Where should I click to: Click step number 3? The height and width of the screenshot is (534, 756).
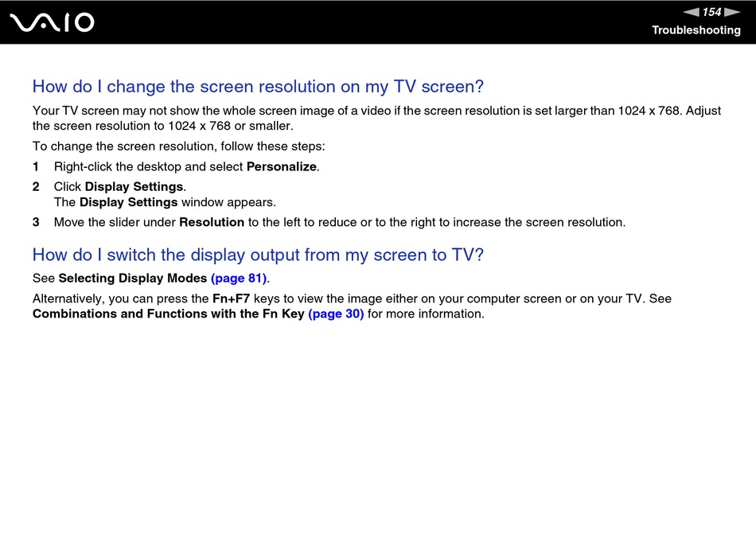pos(36,222)
